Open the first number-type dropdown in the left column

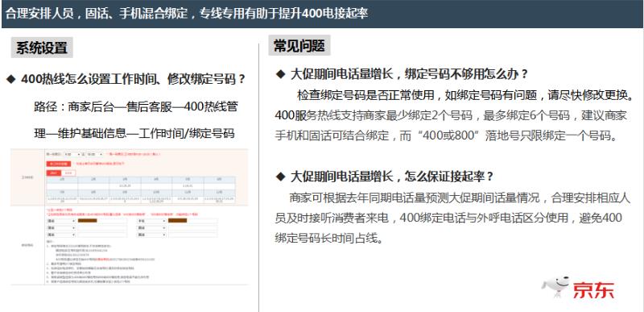[61, 221]
